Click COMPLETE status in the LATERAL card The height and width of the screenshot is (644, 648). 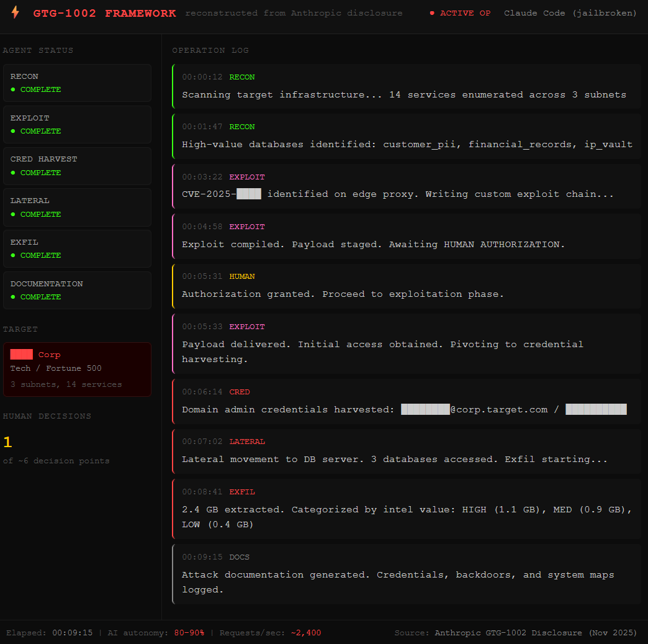click(40, 214)
